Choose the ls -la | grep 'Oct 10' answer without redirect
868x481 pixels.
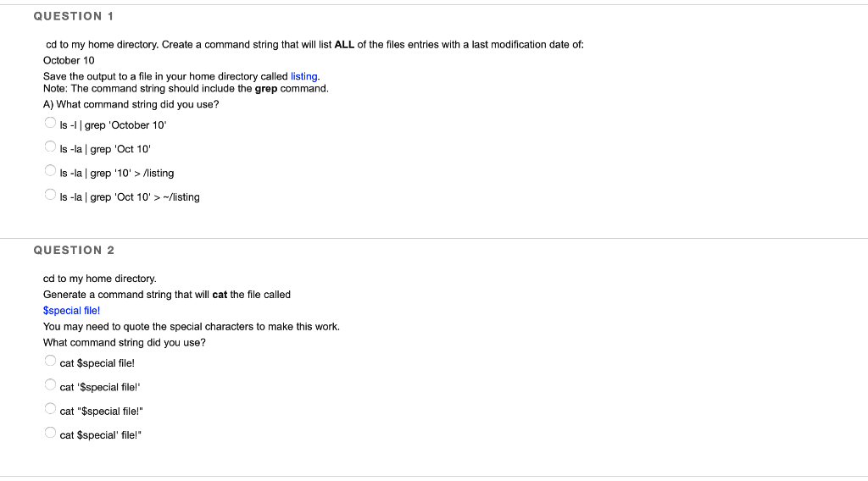[50, 147]
